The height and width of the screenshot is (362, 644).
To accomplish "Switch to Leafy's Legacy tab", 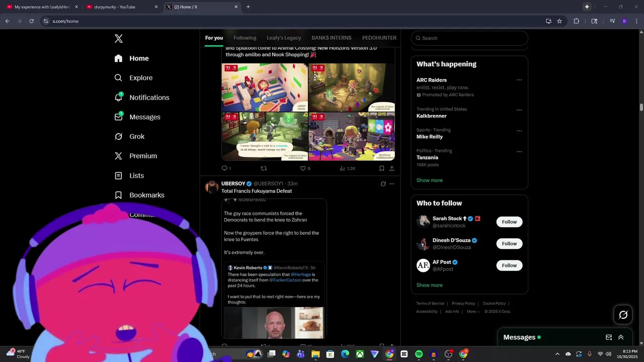I will [x=284, y=38].
